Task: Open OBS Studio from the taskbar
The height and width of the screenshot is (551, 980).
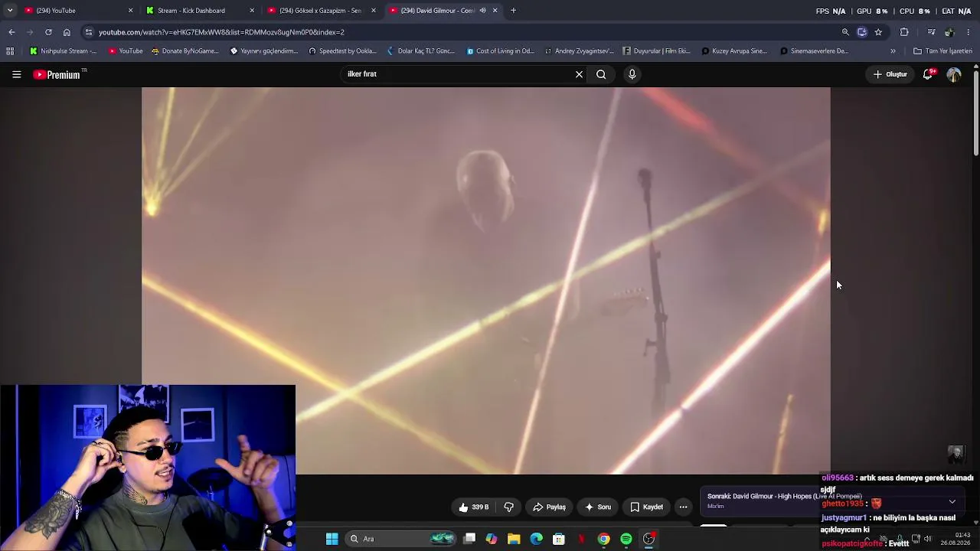Action: pyautogui.click(x=648, y=539)
